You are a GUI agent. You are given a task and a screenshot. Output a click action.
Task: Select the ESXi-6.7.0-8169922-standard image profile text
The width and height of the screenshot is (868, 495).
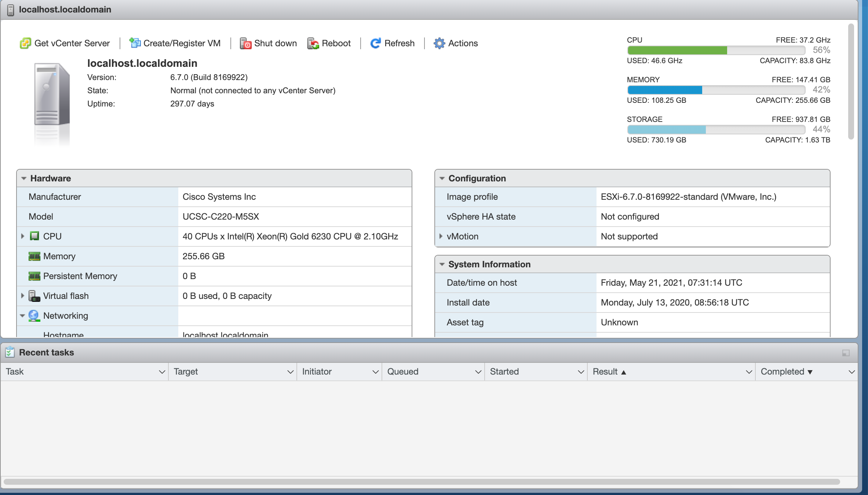coord(688,197)
